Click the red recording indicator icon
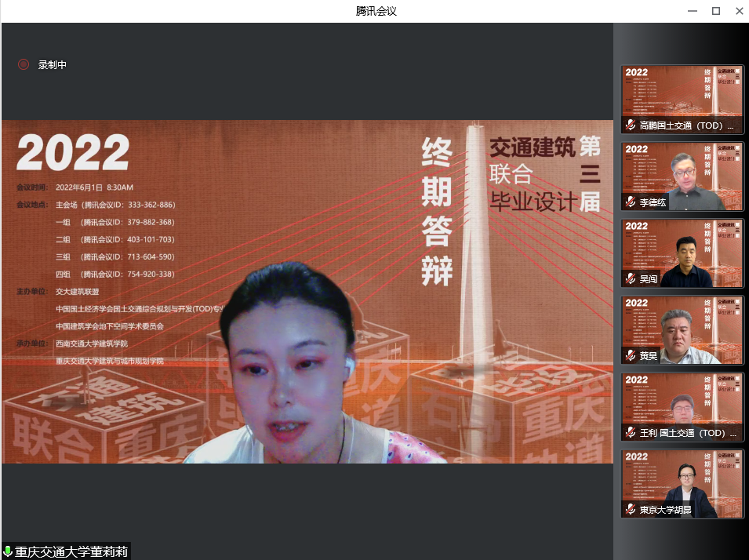This screenshot has width=749, height=560. point(24,65)
